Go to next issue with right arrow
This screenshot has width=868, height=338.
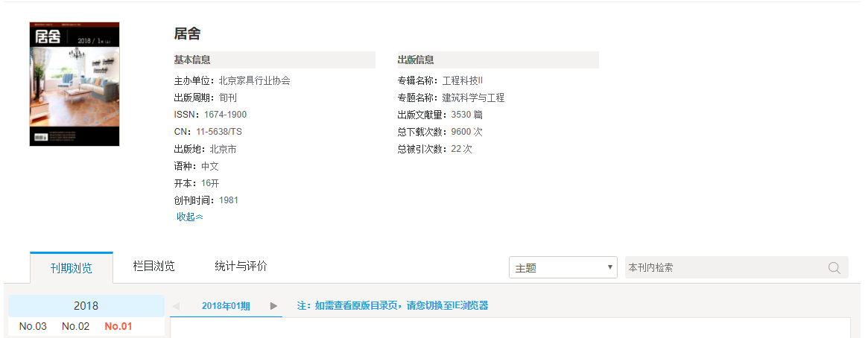273,306
